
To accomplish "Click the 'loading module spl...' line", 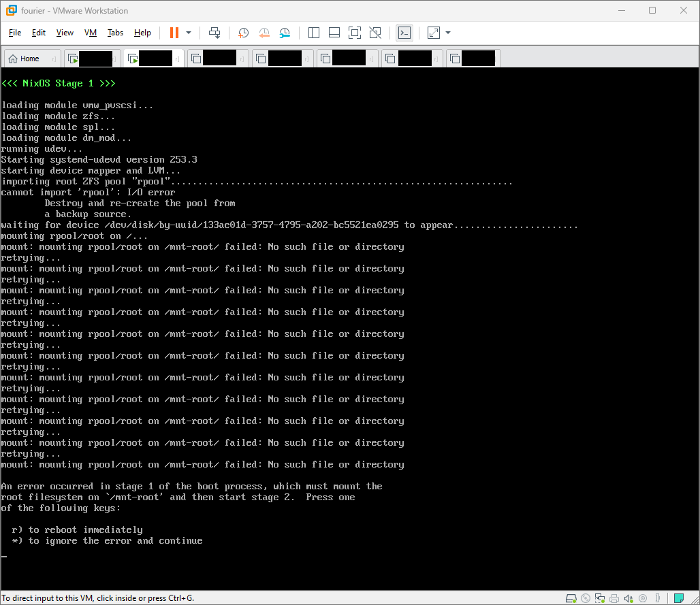I will [58, 127].
